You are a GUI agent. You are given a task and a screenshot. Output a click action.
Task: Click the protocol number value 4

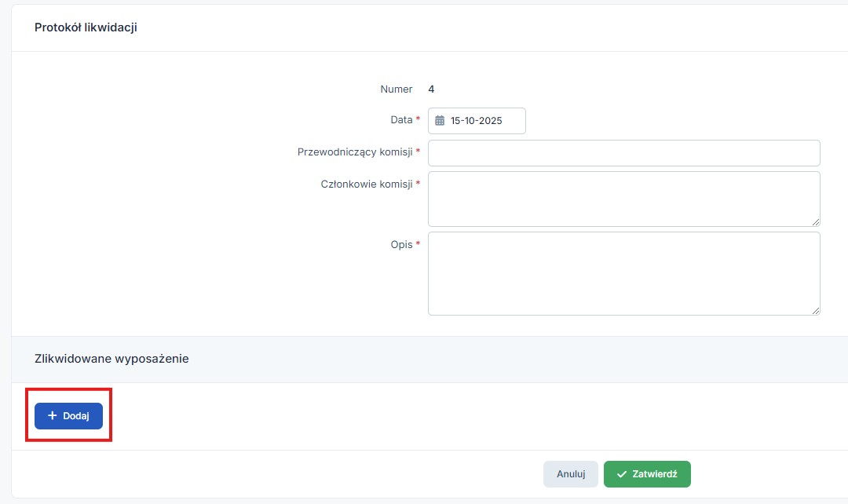tap(431, 89)
